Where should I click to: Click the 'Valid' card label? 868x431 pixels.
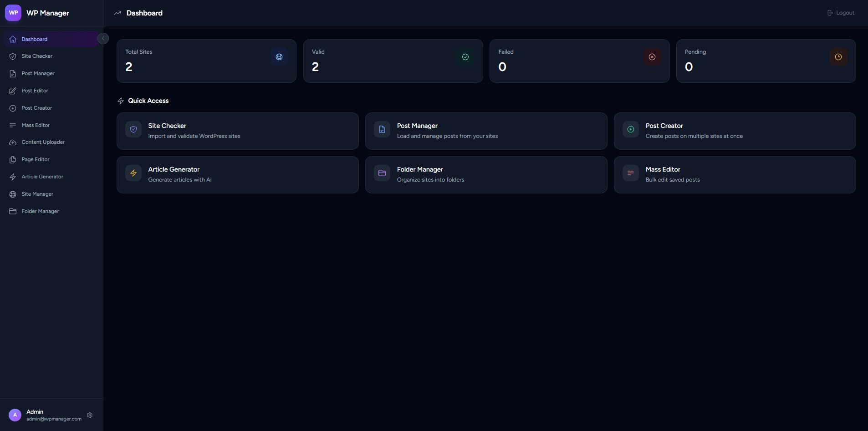[318, 52]
